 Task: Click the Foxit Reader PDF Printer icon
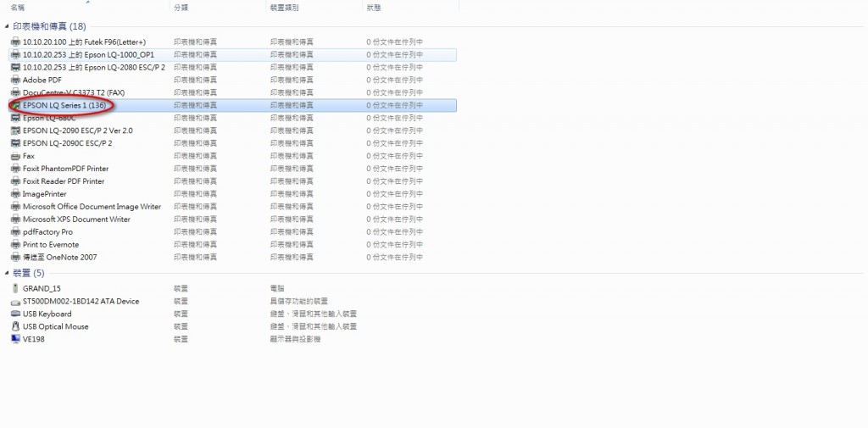(x=15, y=181)
